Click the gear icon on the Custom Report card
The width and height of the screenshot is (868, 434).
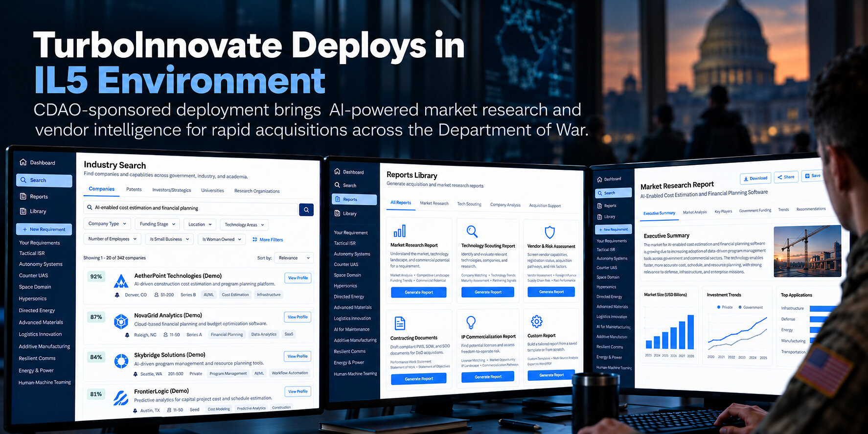click(x=537, y=321)
